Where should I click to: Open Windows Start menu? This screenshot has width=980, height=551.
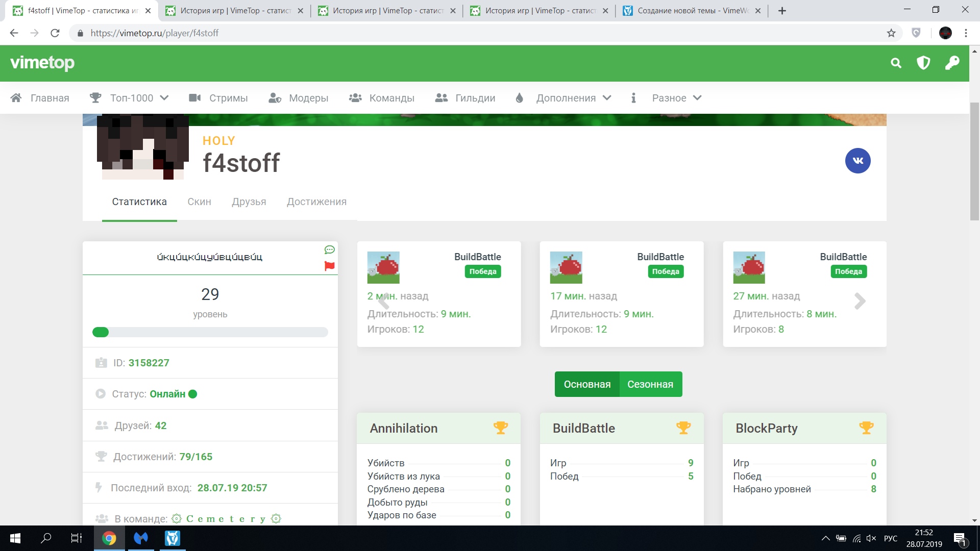click(x=15, y=538)
